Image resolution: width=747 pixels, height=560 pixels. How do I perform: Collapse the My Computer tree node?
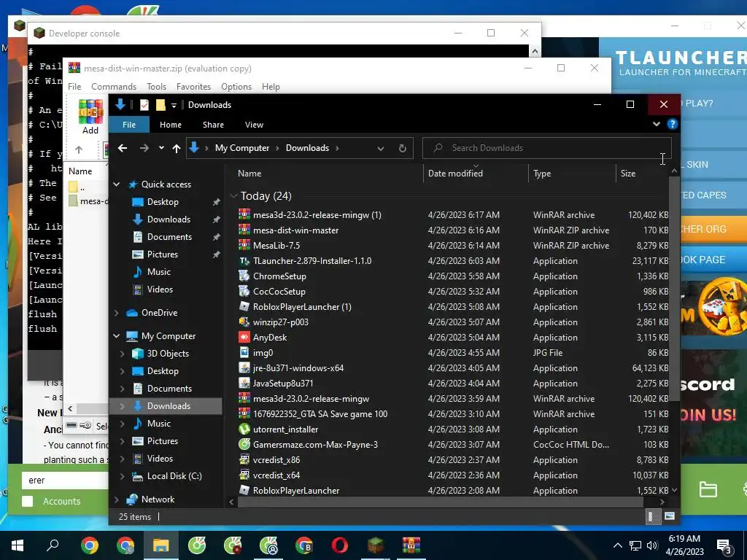[117, 336]
